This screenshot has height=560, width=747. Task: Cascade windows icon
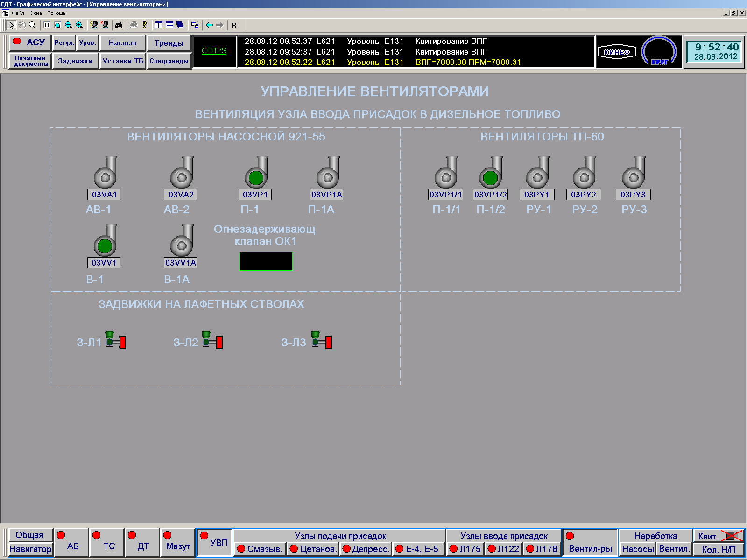point(180,25)
